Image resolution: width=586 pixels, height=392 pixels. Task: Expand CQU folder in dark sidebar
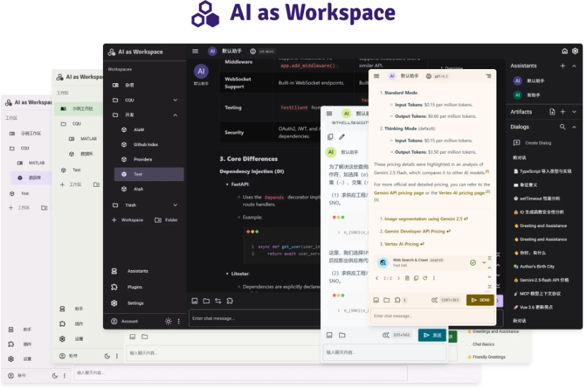pyautogui.click(x=175, y=100)
